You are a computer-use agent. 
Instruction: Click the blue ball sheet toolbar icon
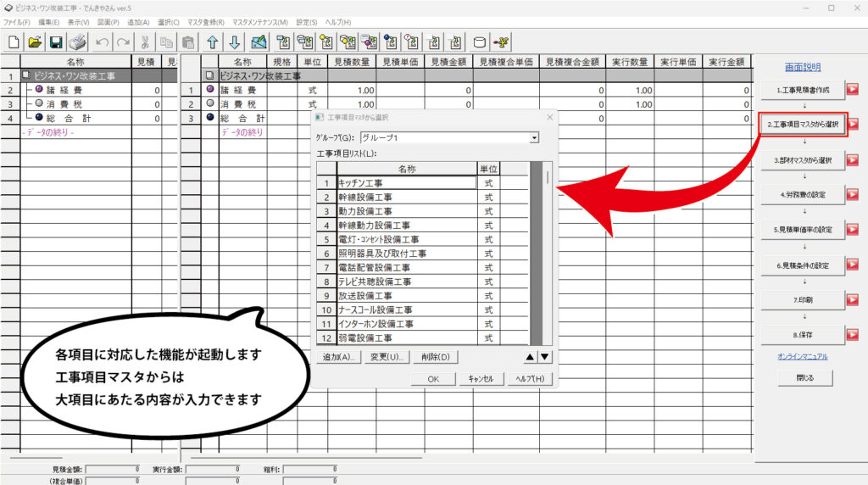391,42
